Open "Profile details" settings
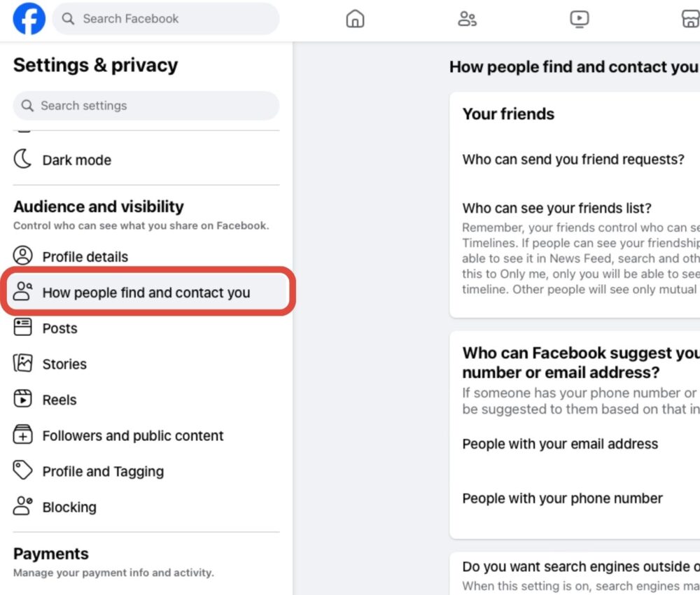Image resolution: width=700 pixels, height=595 pixels. coord(85,256)
